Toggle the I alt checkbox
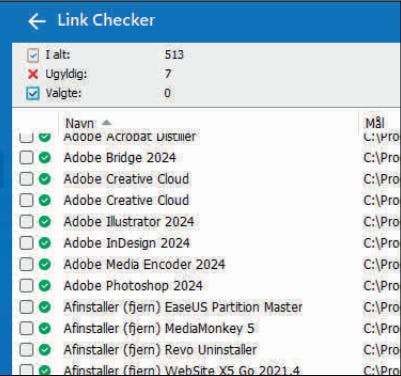 coord(33,55)
